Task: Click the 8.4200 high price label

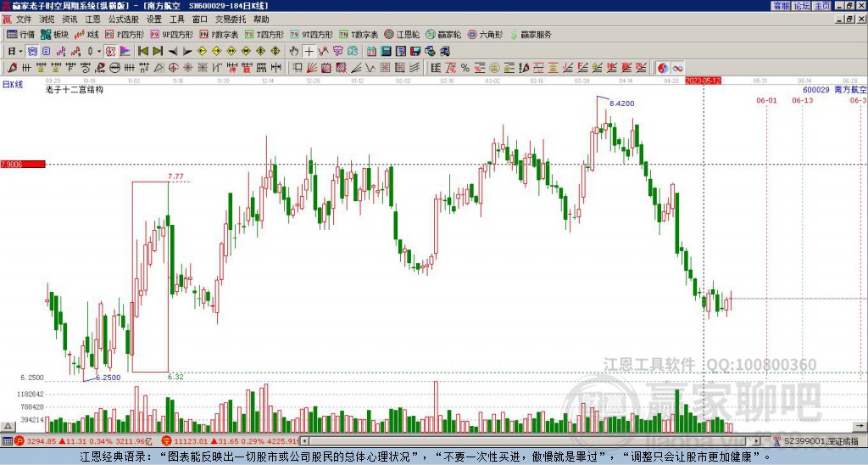Action: pos(621,103)
